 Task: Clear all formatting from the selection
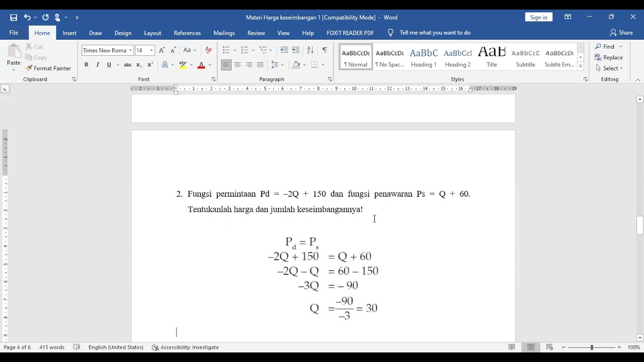pyautogui.click(x=208, y=50)
